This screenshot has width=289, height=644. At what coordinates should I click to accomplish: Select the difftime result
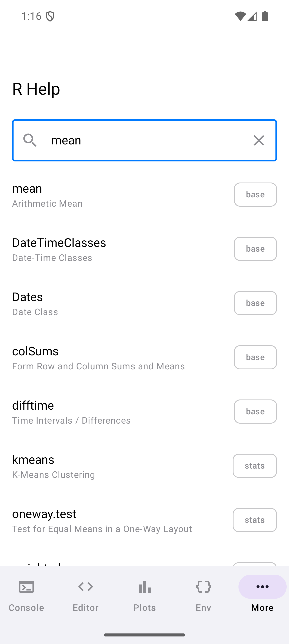100,412
